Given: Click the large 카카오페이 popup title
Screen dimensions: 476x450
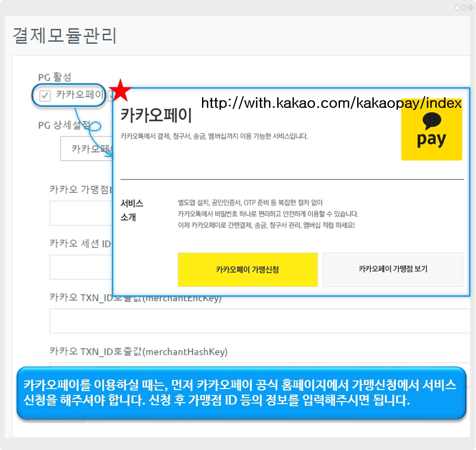Looking at the screenshot, I should (x=156, y=115).
